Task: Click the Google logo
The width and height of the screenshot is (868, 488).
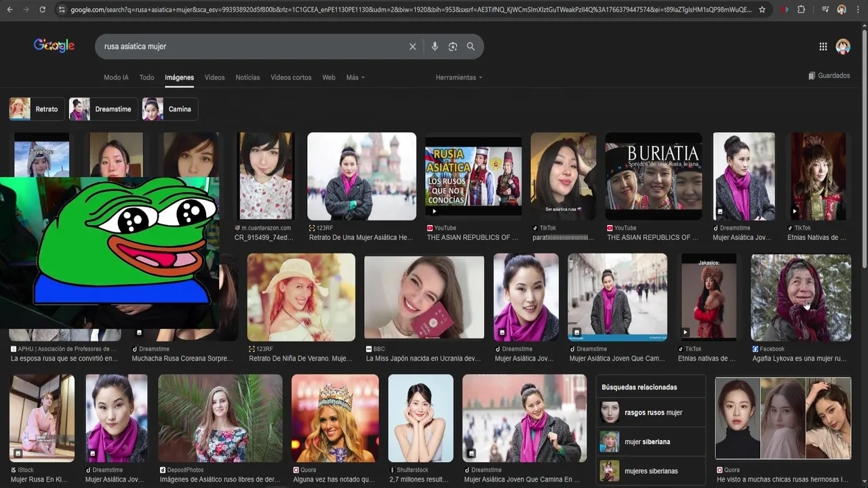Action: click(x=54, y=46)
